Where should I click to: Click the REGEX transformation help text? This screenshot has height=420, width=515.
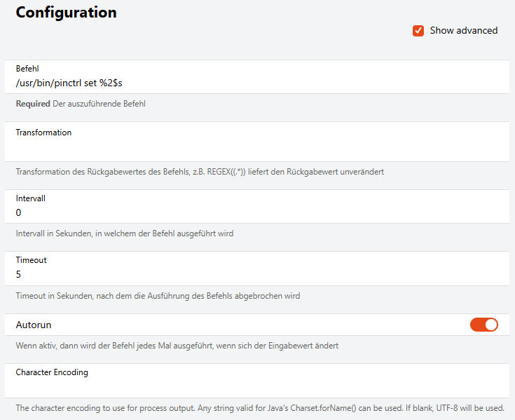pyautogui.click(x=200, y=172)
